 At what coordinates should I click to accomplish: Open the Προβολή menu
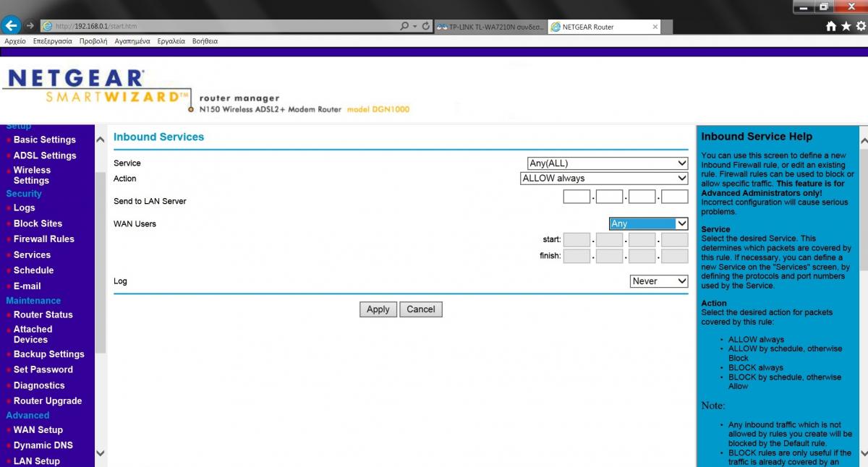coord(93,41)
